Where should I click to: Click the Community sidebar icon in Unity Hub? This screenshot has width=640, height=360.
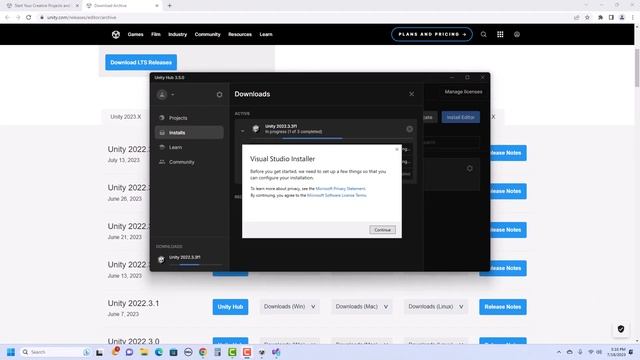click(162, 162)
